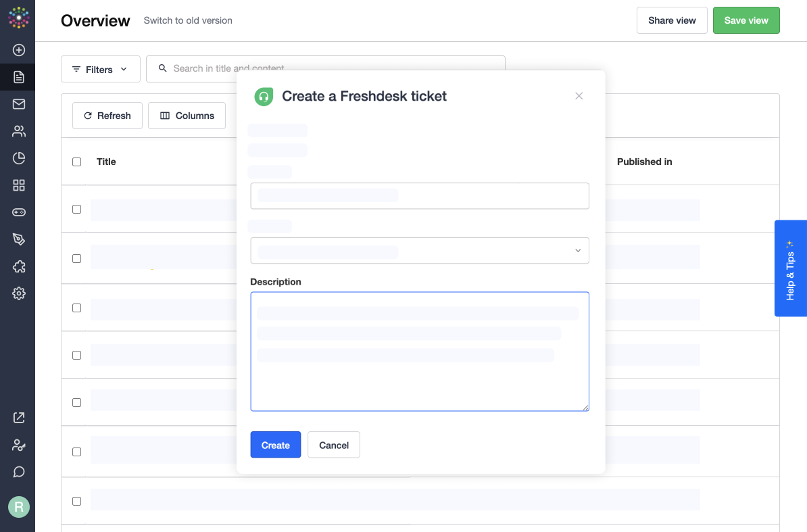Open the pie chart analytics icon
Image resolution: width=807 pixels, height=532 pixels.
(18, 158)
